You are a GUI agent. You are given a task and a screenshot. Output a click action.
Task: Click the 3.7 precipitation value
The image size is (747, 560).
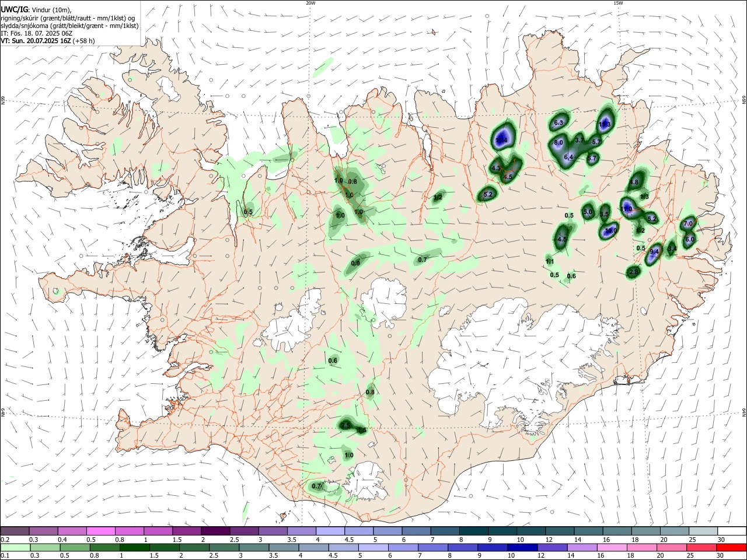(580, 141)
